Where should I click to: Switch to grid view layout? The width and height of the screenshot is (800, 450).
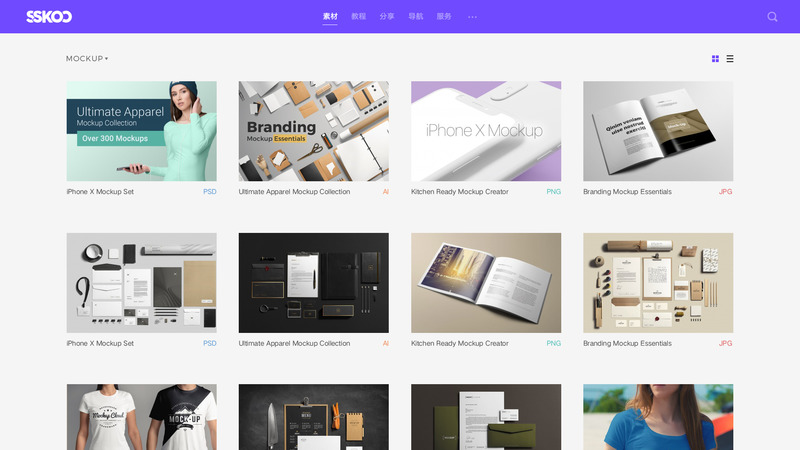coord(715,59)
